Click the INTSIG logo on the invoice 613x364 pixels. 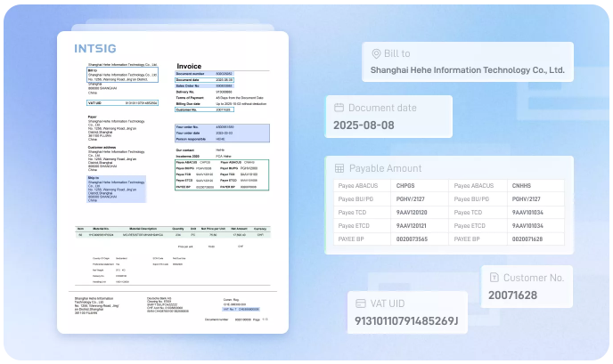point(95,48)
